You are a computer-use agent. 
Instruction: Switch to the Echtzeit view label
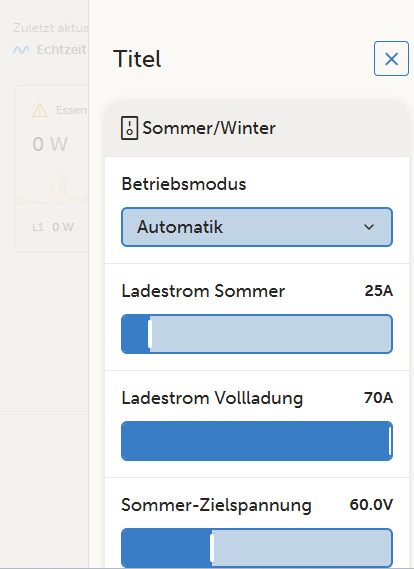coord(61,50)
